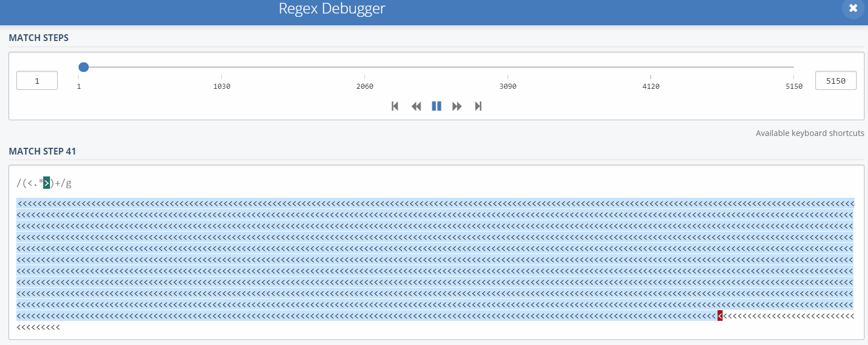The image size is (868, 345).
Task: Fast forward the match steps
Action: point(457,106)
